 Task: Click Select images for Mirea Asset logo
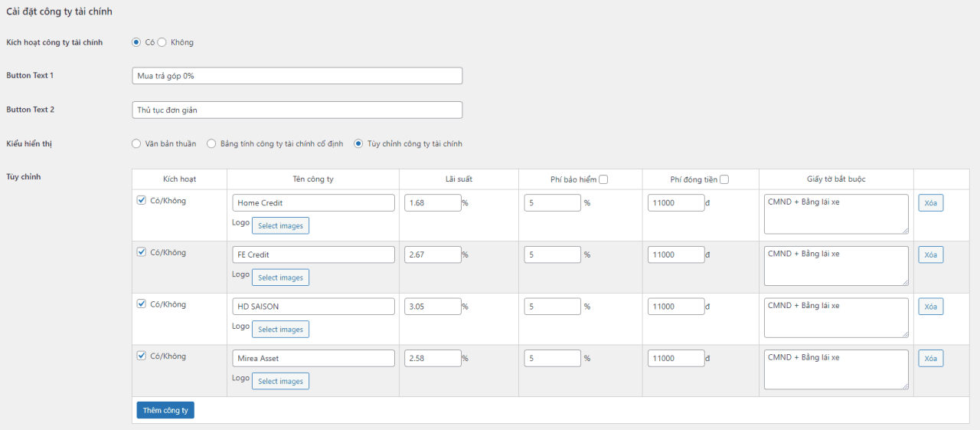click(x=280, y=381)
